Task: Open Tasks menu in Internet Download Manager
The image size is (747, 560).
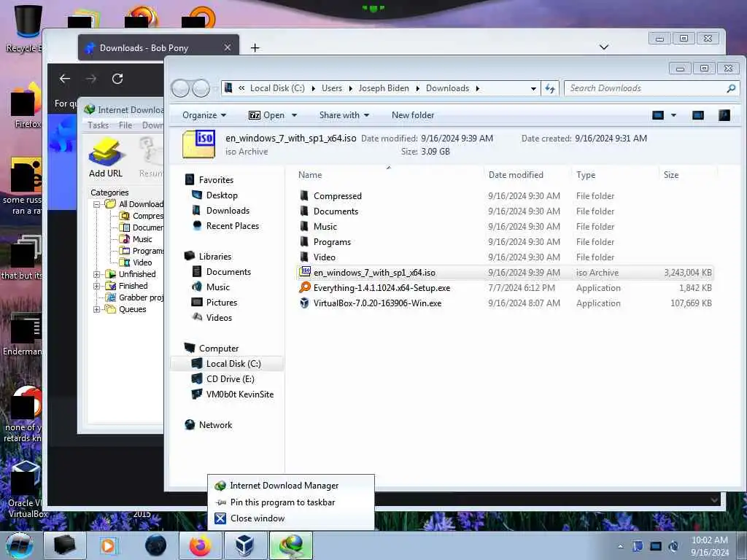Action: (98, 125)
